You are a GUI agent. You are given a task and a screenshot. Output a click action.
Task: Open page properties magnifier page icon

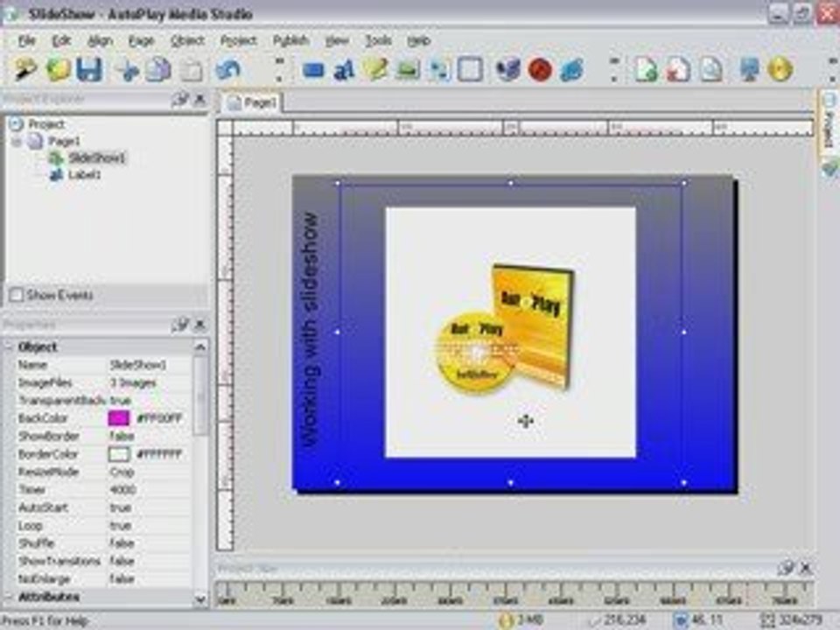pyautogui.click(x=710, y=70)
